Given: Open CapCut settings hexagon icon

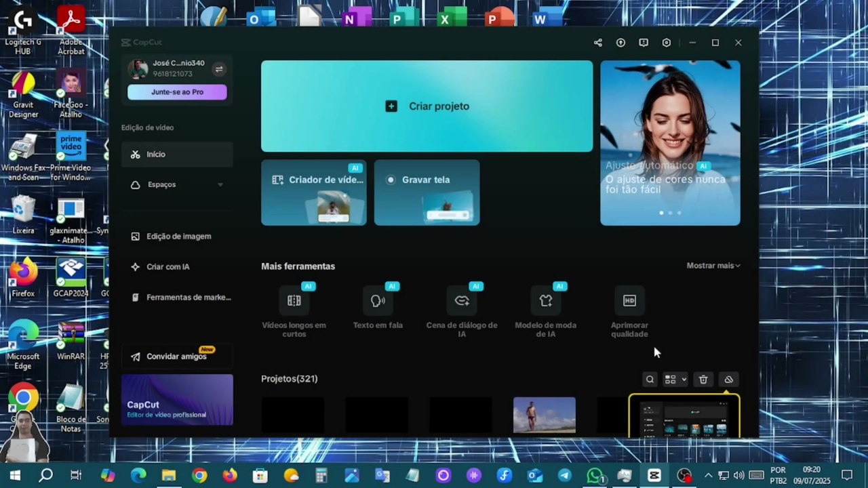Looking at the screenshot, I should coord(667,43).
